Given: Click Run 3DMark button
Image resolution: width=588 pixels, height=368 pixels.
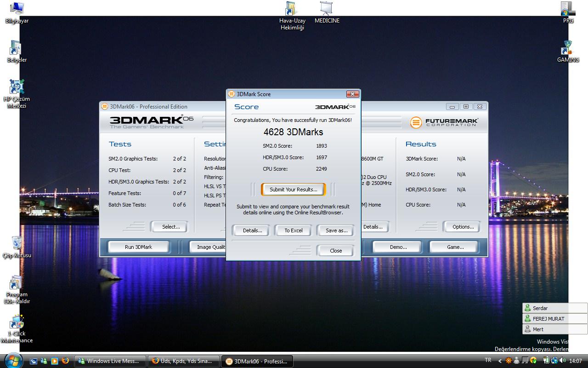Looking at the screenshot, I should (138, 247).
